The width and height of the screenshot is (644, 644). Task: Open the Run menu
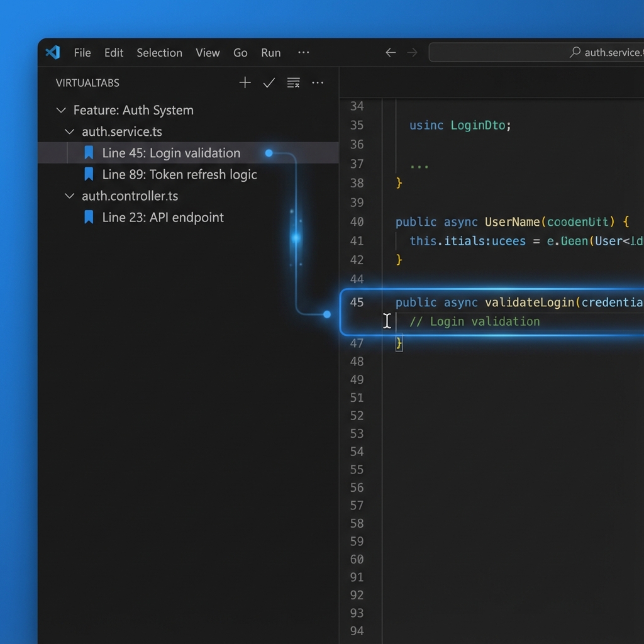click(x=270, y=53)
